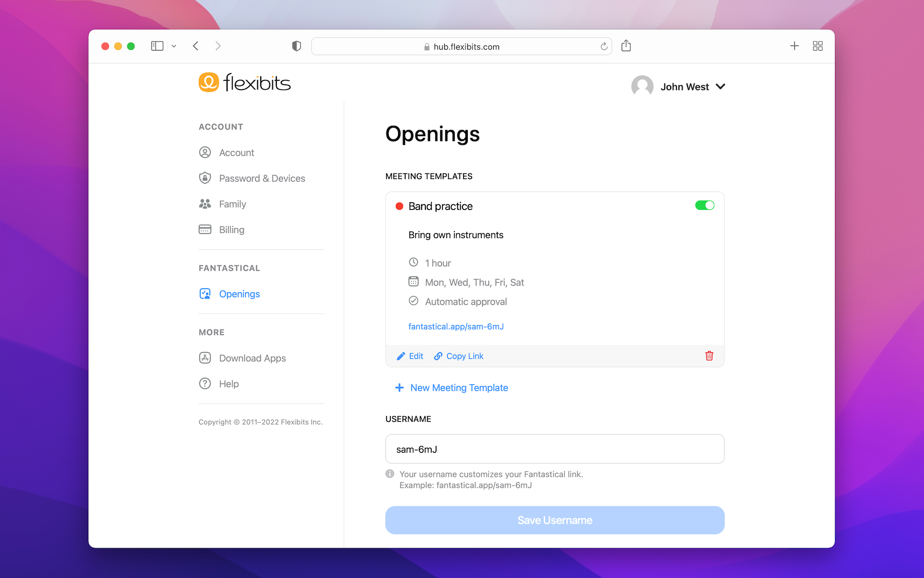The height and width of the screenshot is (578, 924).
Task: Click the Save Username button
Action: pyautogui.click(x=555, y=520)
